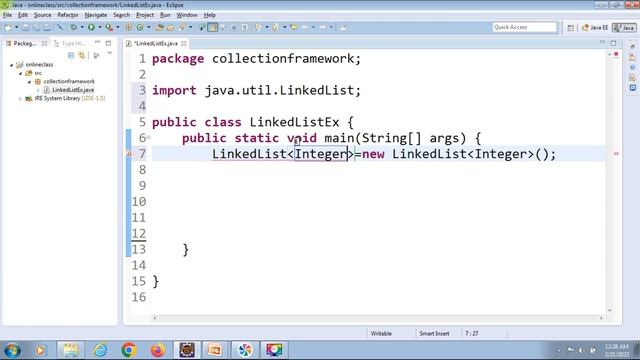
Task: Open Firefox from the taskbar
Action: (x=158, y=350)
